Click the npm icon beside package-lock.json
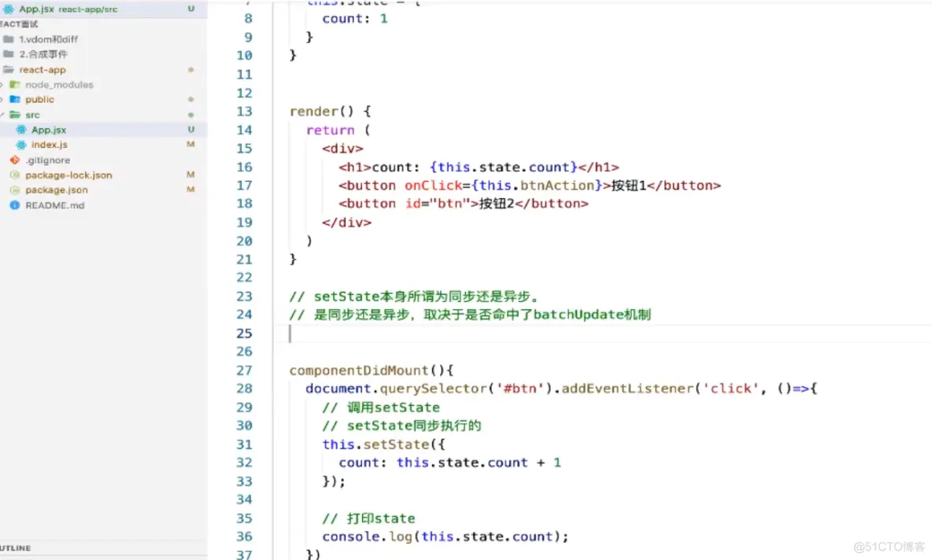The image size is (932, 560). (15, 175)
